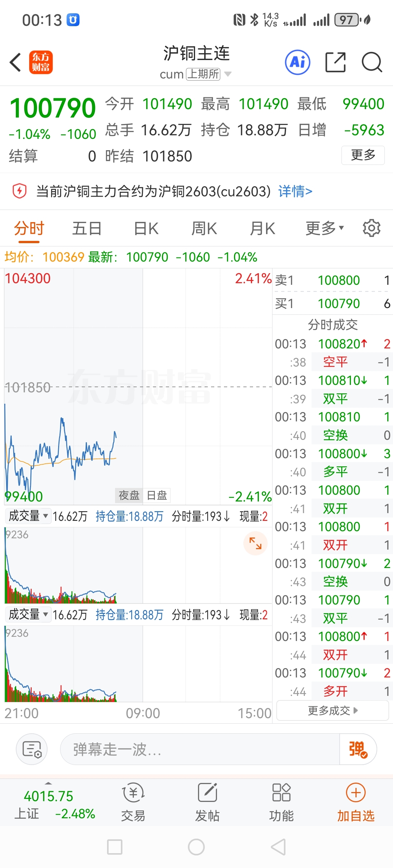This screenshot has width=393, height=868.
Task: Open the first 成交量 indicator dropdown
Action: (x=28, y=516)
